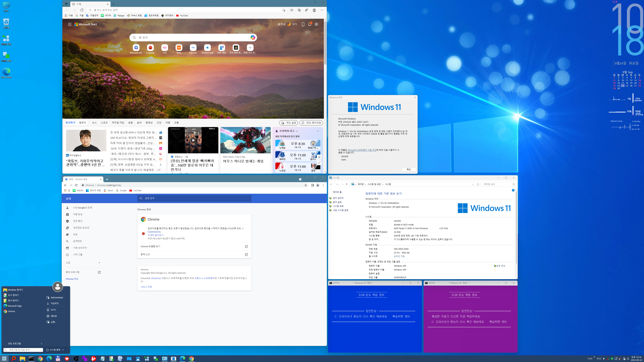Open help icon in 시스템 window
644x362 pixels.
coord(513,190)
